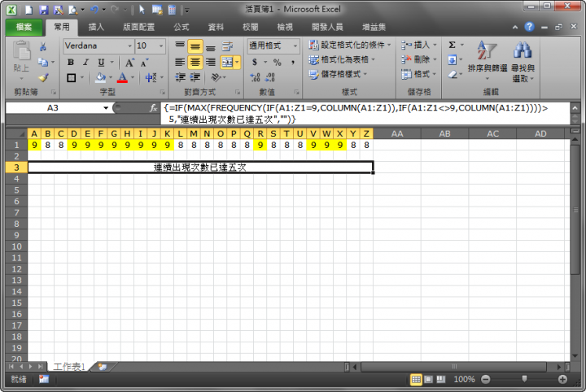Toggle Align Text Right
The width and height of the screenshot is (586, 392).
tap(211, 63)
